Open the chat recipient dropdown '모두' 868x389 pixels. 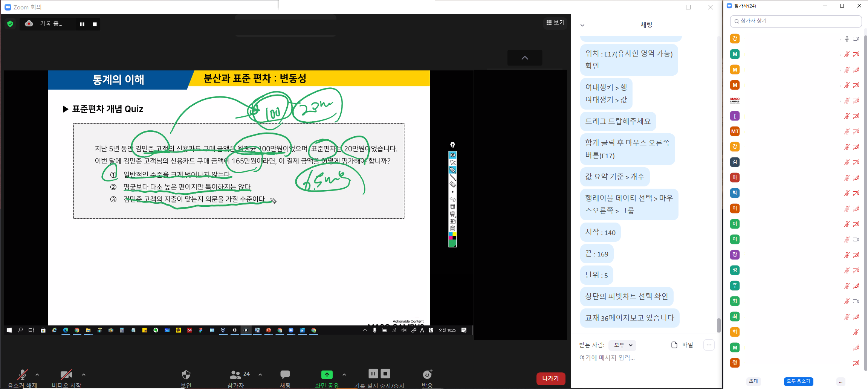pyautogui.click(x=623, y=345)
